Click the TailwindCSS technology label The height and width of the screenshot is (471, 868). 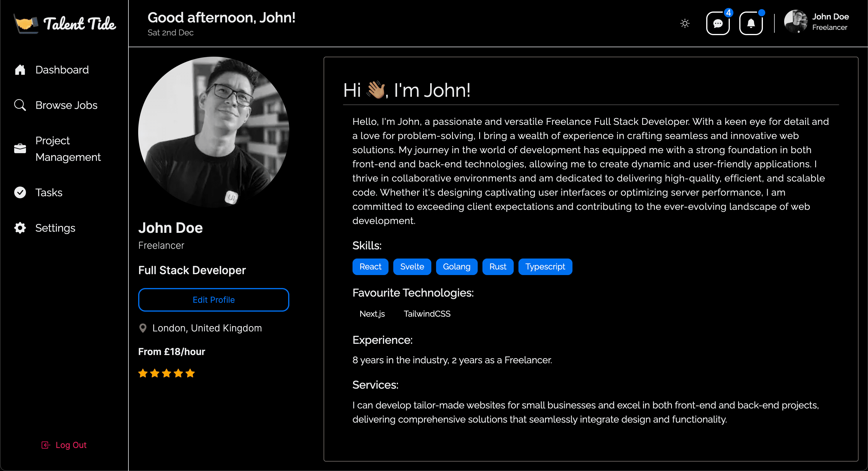click(x=427, y=314)
